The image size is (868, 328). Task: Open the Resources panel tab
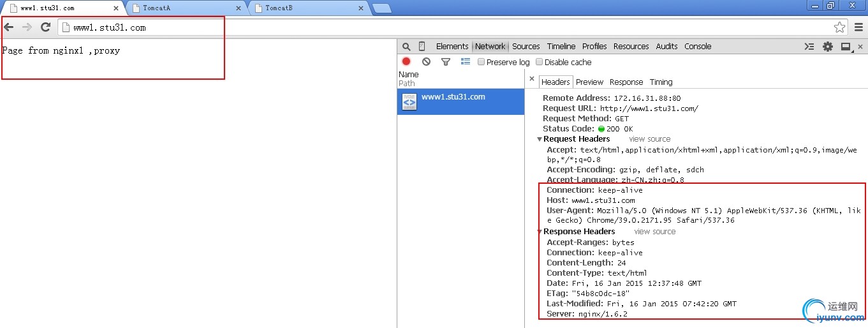click(631, 47)
